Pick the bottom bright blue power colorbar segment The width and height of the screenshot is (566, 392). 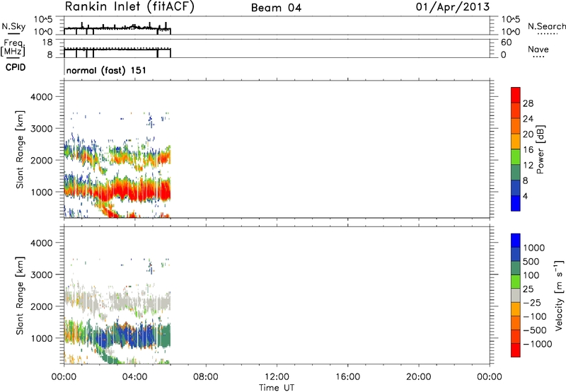tap(516, 203)
